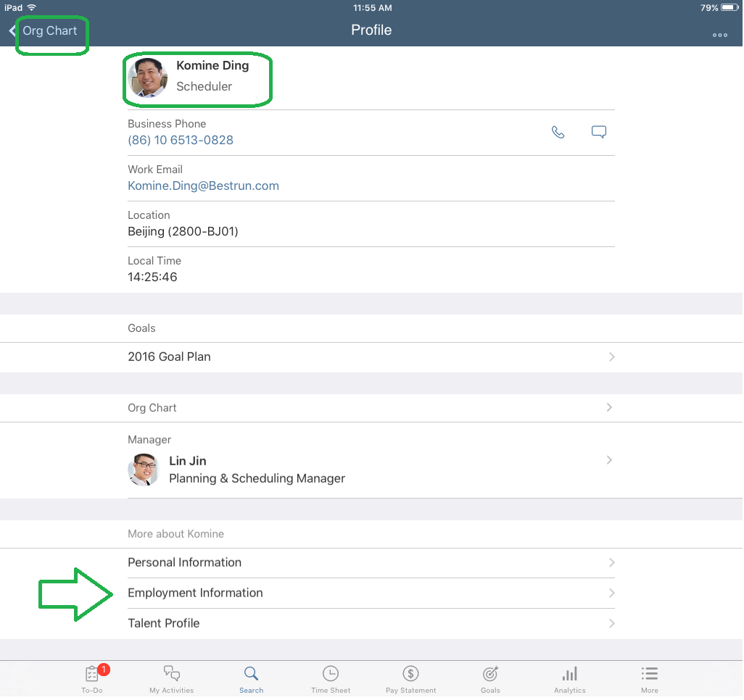
Task: Open Talent Profile section
Action: point(371,623)
